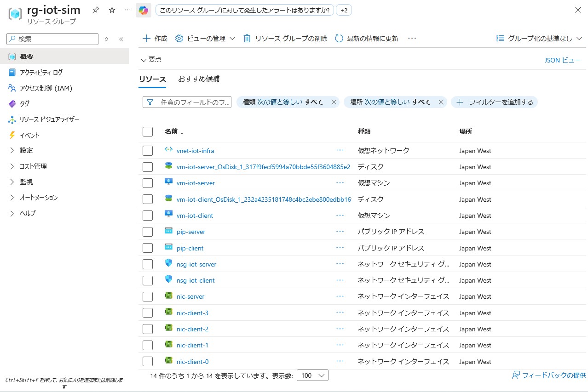588x392 pixels.
Task: Favorite this resource group with the star icon
Action: click(112, 10)
